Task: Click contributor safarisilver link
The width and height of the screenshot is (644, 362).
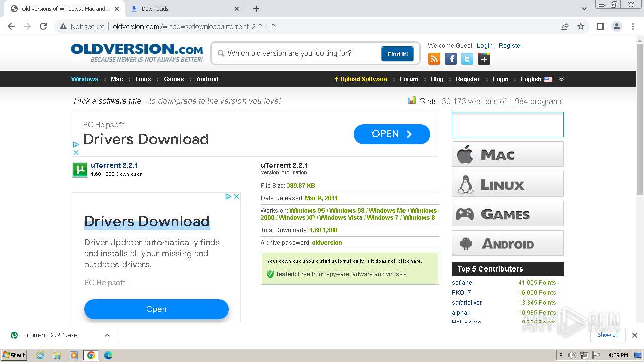Action: pyautogui.click(x=467, y=303)
